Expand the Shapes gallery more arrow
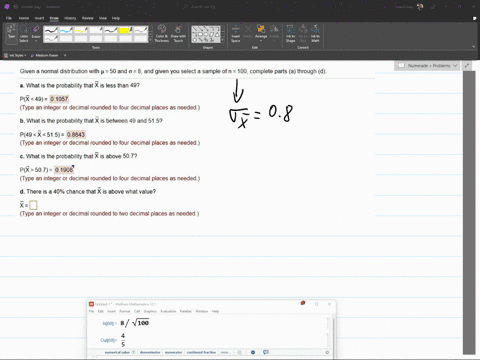This screenshot has height=360, width=480. (223, 40)
